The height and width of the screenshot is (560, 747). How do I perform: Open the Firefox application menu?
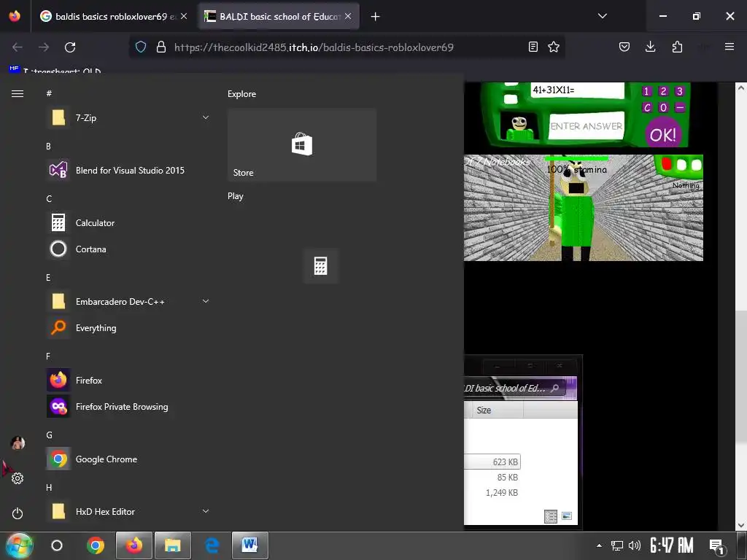tap(729, 47)
